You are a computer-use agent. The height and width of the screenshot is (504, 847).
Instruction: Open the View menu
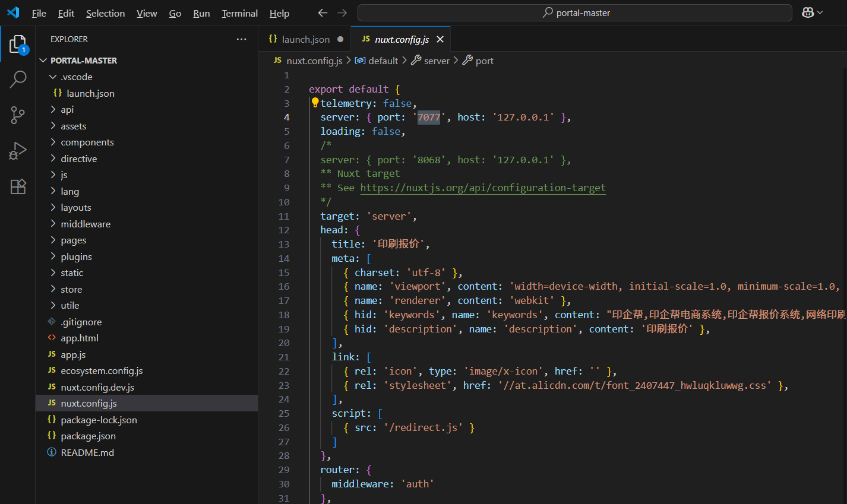click(x=147, y=13)
